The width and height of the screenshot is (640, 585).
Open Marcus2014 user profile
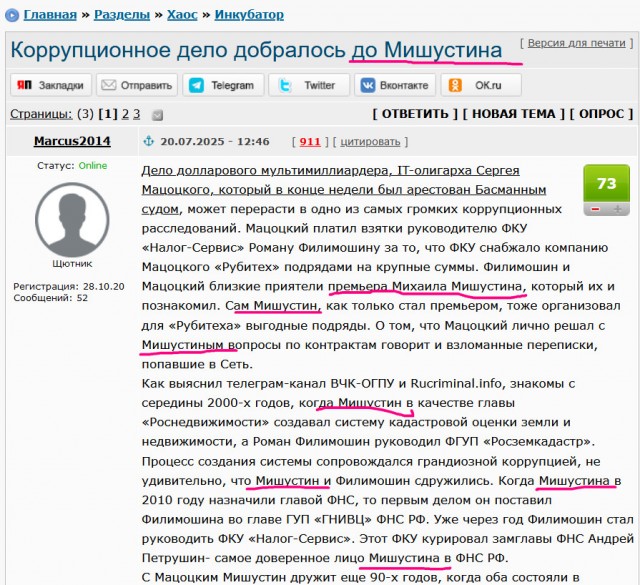coord(72,141)
